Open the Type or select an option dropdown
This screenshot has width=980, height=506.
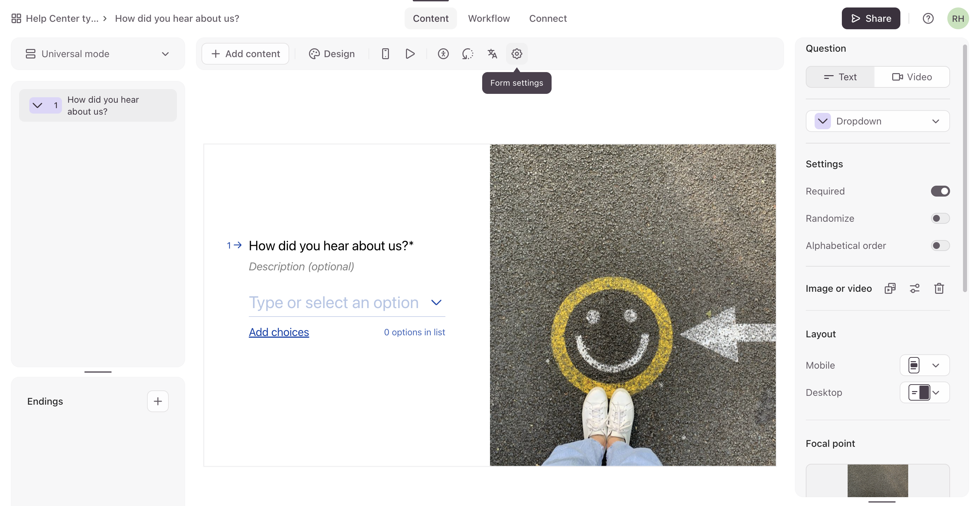pos(347,303)
